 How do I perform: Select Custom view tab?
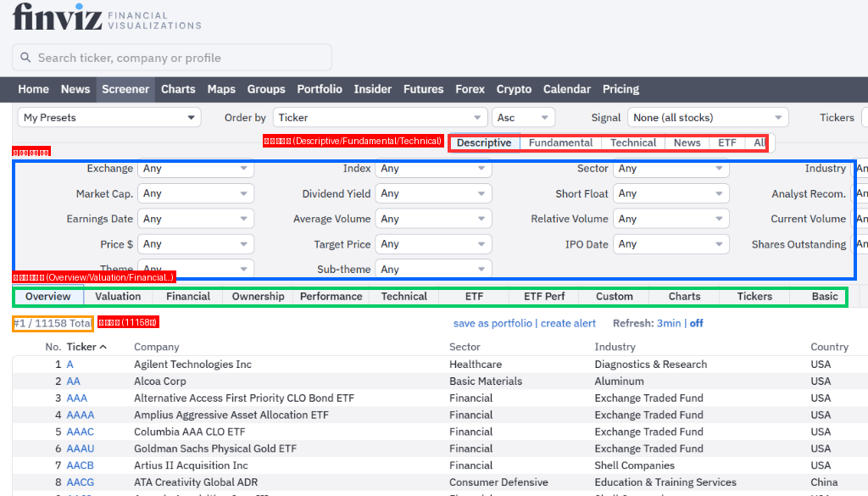pyautogui.click(x=615, y=297)
